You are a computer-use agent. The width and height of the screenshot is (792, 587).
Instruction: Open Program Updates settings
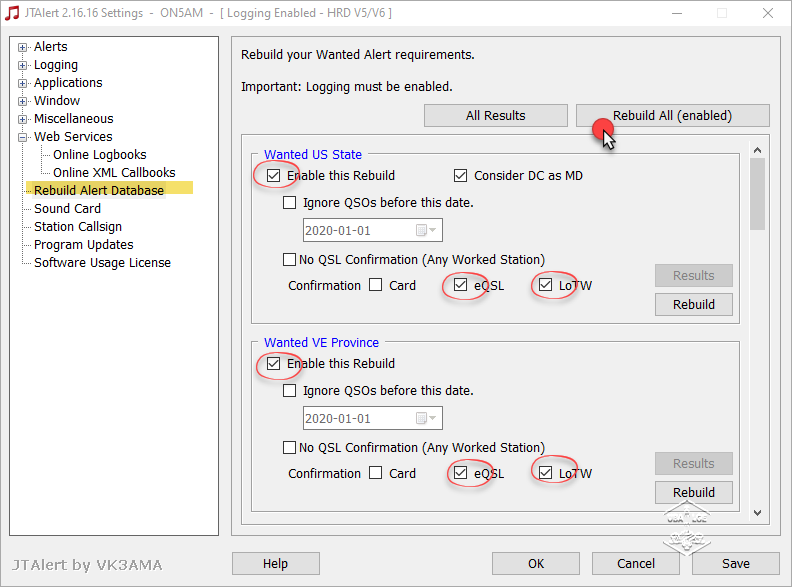coord(83,245)
